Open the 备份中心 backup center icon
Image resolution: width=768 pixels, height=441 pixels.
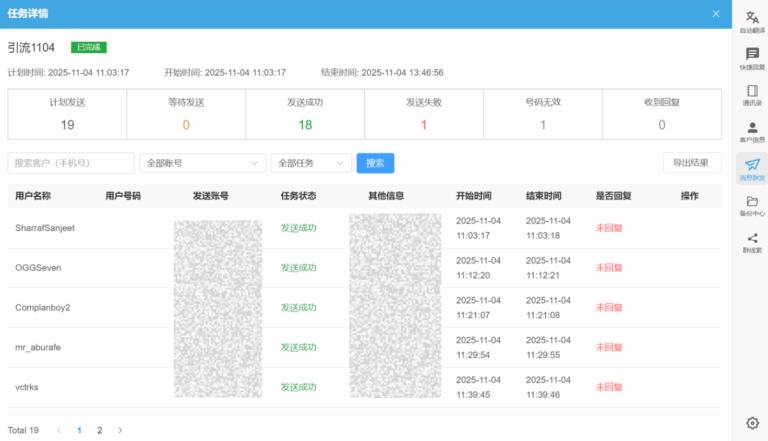click(752, 206)
